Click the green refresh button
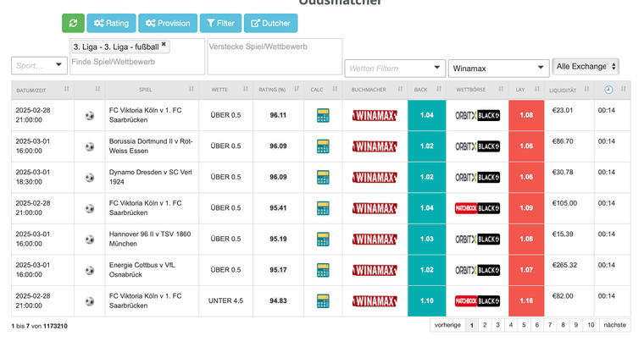 pyautogui.click(x=73, y=23)
